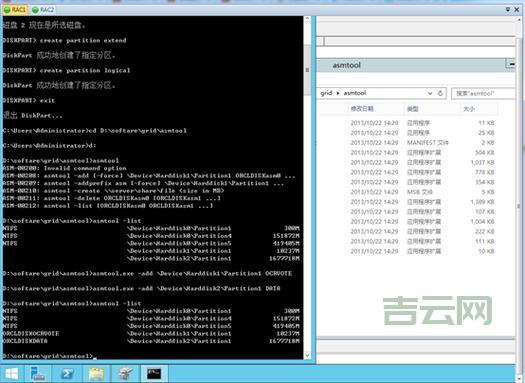
Task: Expand the address bar history dropdown
Action: (x=430, y=93)
